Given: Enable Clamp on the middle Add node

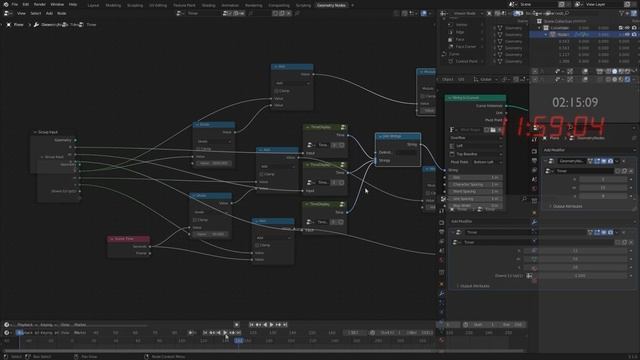Looking at the screenshot, I should click(262, 174).
